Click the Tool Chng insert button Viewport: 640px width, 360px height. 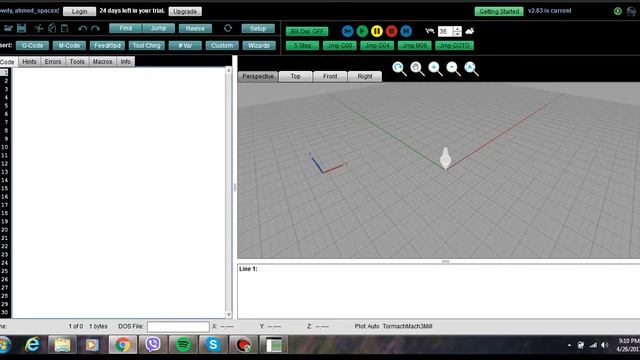(147, 45)
